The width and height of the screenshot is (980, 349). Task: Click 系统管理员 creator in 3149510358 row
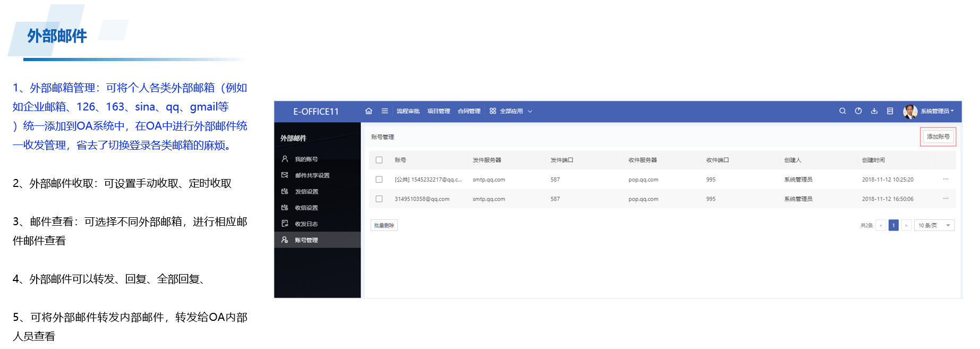[798, 199]
